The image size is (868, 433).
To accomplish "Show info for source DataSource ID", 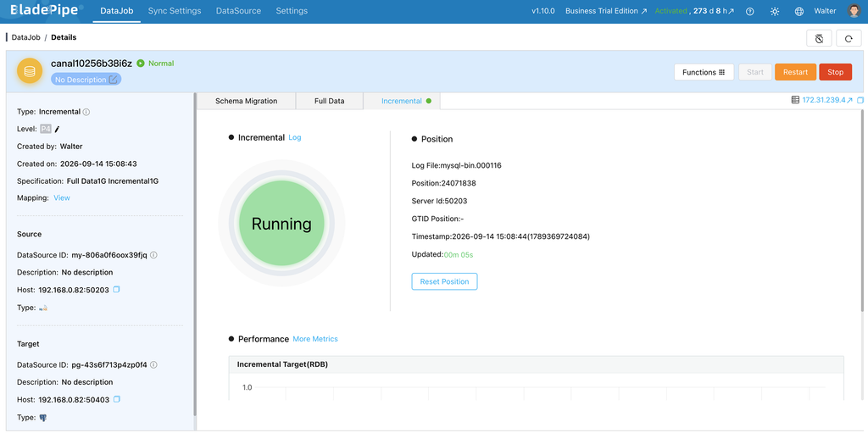I will pos(154,255).
